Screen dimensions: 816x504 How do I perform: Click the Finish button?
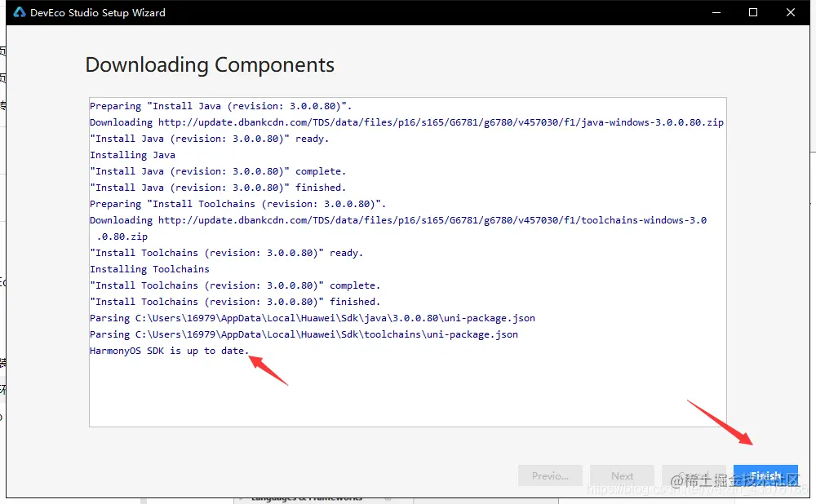765,475
